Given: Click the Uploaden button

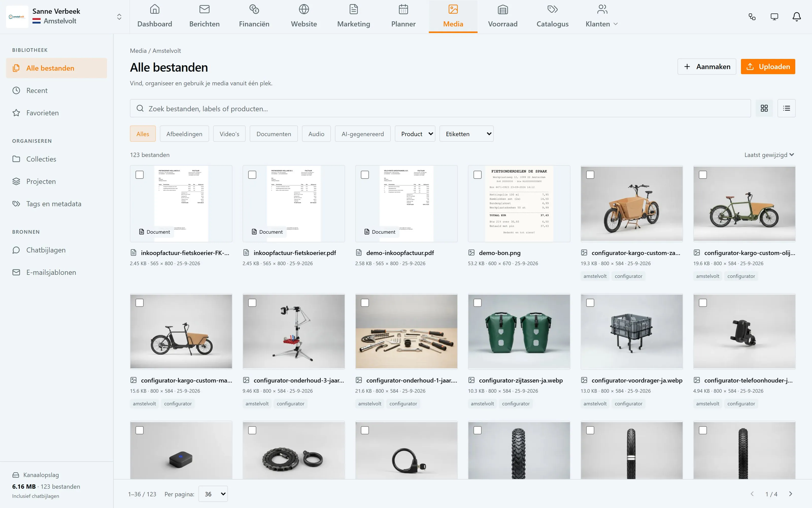Looking at the screenshot, I should pyautogui.click(x=768, y=67).
